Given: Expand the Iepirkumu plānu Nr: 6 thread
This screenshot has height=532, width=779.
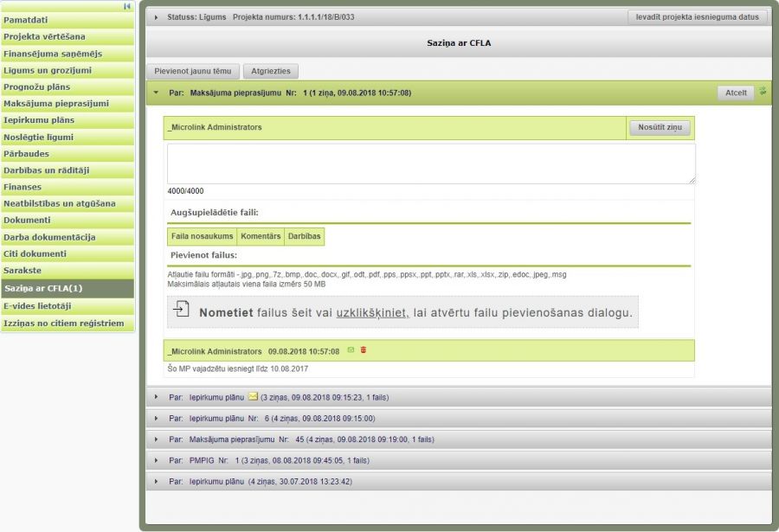Looking at the screenshot, I should [156, 418].
